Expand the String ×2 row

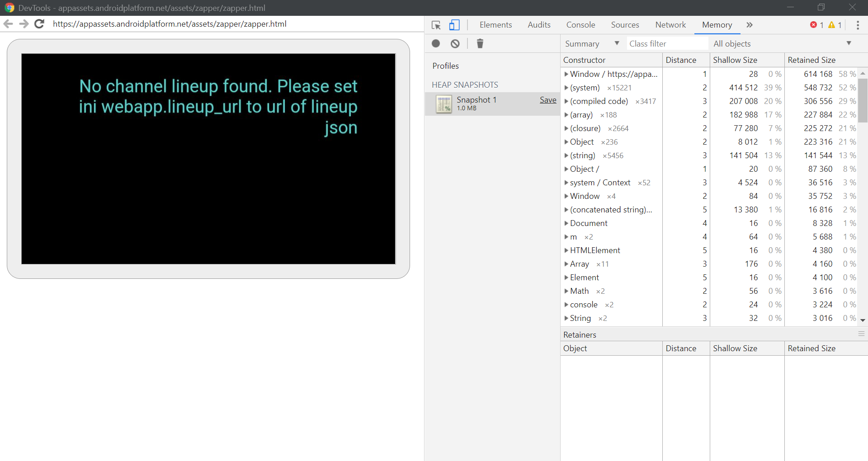(566, 318)
